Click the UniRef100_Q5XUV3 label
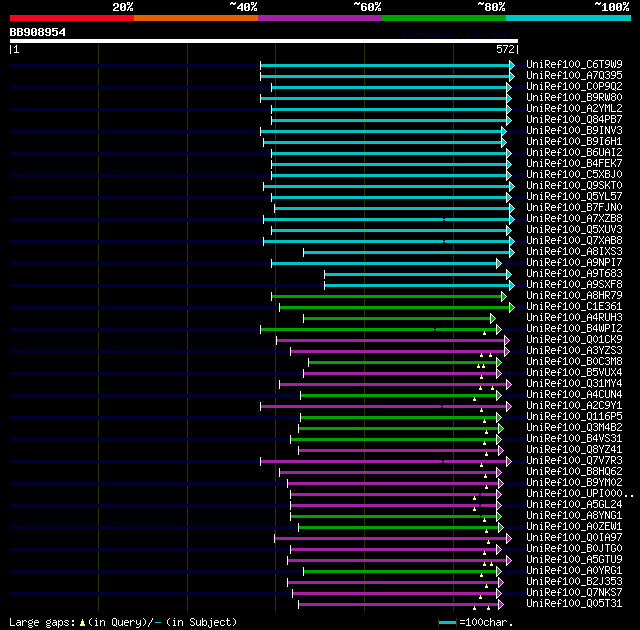Screen dimensions: 640x630 tap(574, 230)
